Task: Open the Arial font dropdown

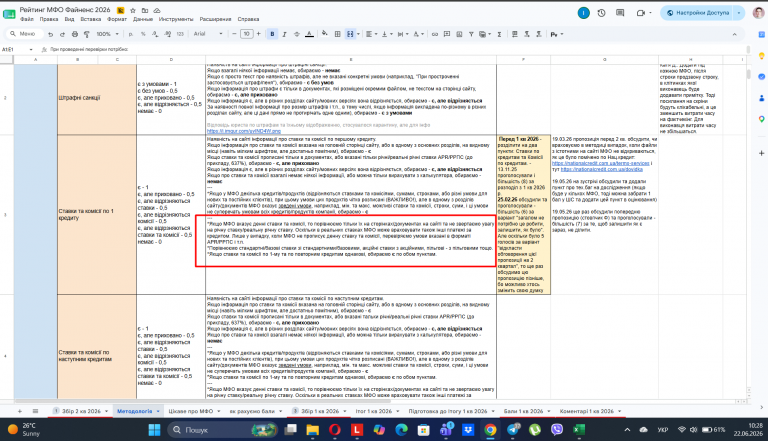Action: tap(208, 34)
